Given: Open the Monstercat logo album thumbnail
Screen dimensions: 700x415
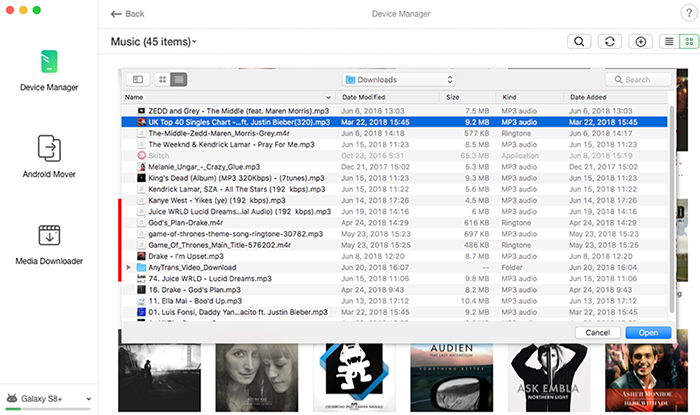Looking at the screenshot, I should 354,377.
